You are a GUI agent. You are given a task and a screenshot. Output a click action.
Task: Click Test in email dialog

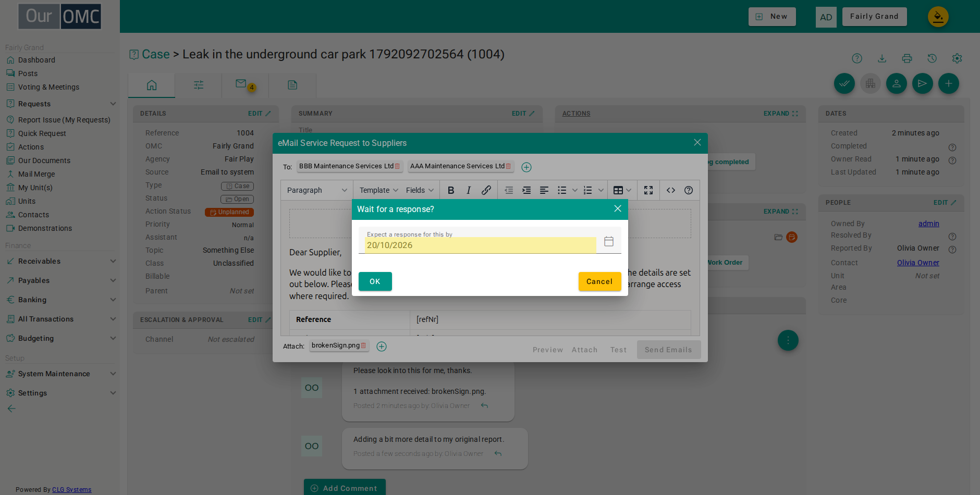tap(618, 350)
